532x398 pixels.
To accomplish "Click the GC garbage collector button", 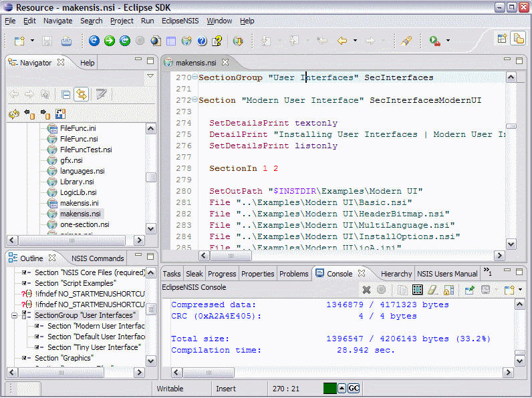I will [x=354, y=389].
